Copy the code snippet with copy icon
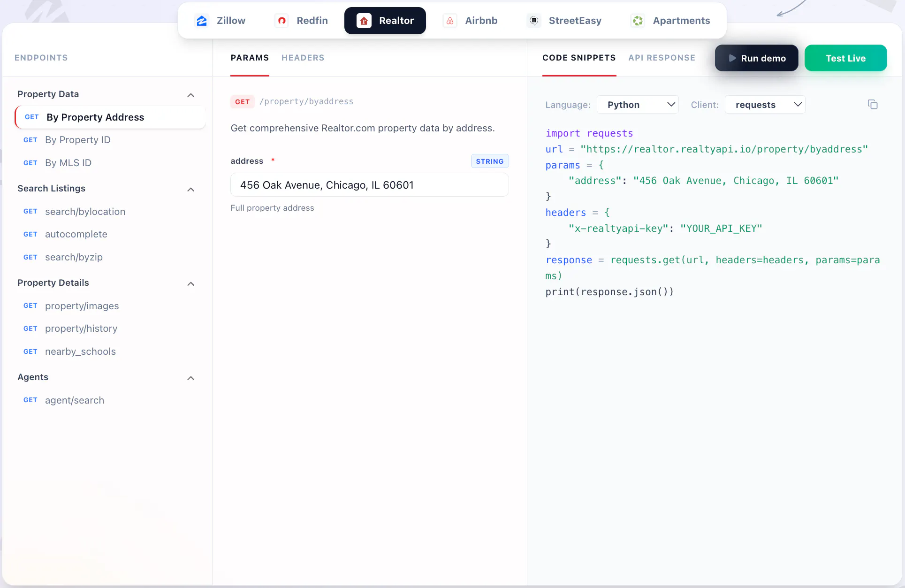The height and width of the screenshot is (588, 905). (873, 105)
